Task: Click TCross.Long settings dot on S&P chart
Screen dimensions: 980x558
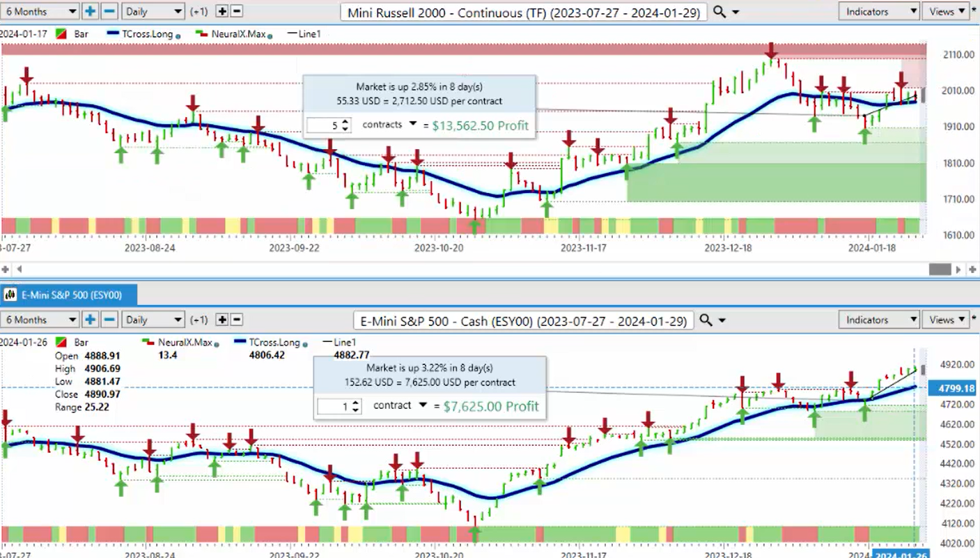Action: pyautogui.click(x=305, y=344)
